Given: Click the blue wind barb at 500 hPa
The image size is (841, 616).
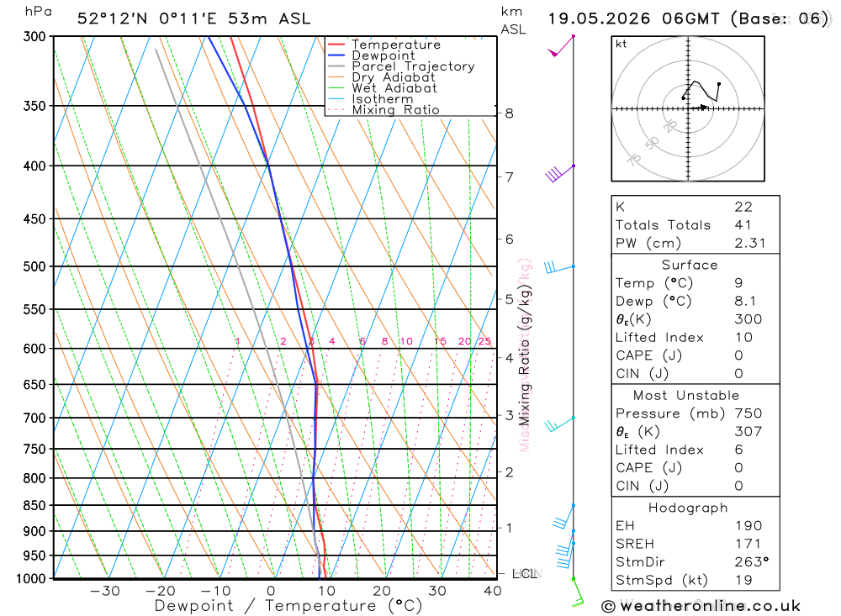Looking at the screenshot, I should click(x=559, y=267).
